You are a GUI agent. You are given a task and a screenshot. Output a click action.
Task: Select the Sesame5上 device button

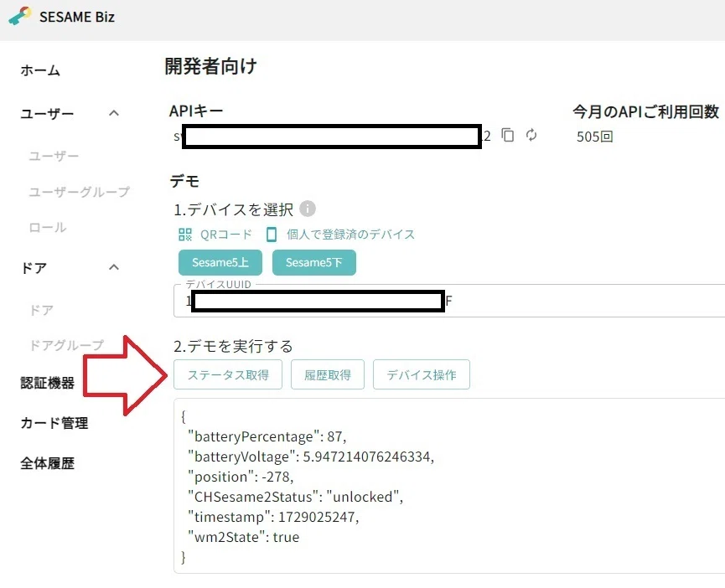pos(220,262)
